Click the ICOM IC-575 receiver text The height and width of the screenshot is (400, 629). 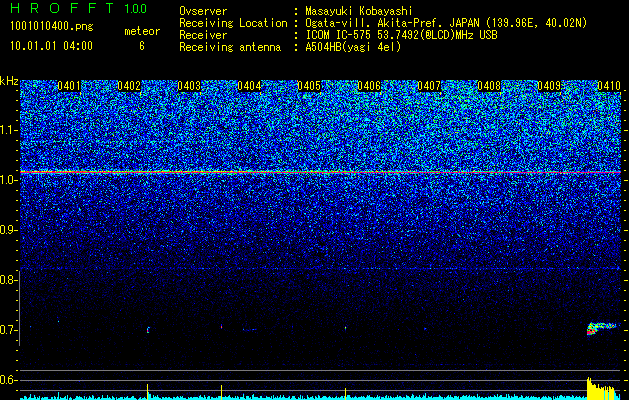[x=401, y=35]
